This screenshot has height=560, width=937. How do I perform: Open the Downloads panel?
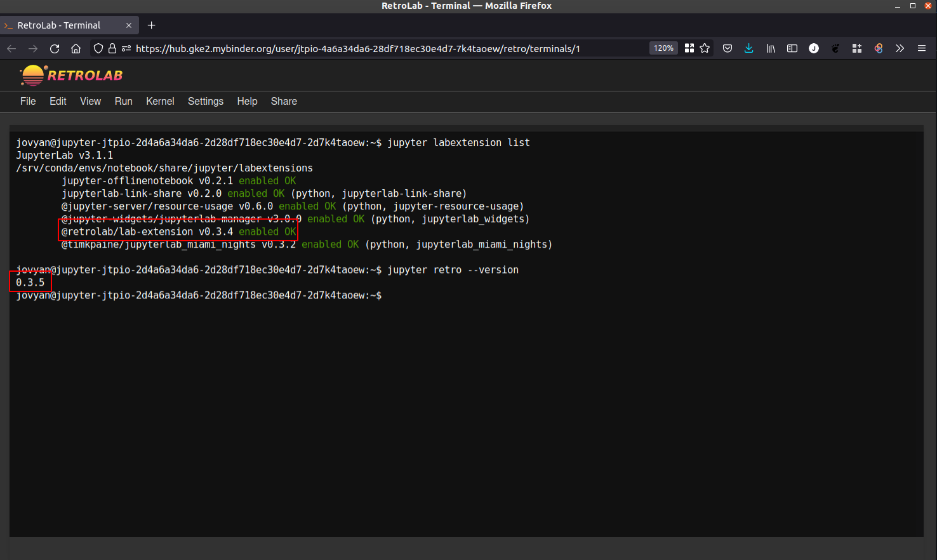coord(748,48)
